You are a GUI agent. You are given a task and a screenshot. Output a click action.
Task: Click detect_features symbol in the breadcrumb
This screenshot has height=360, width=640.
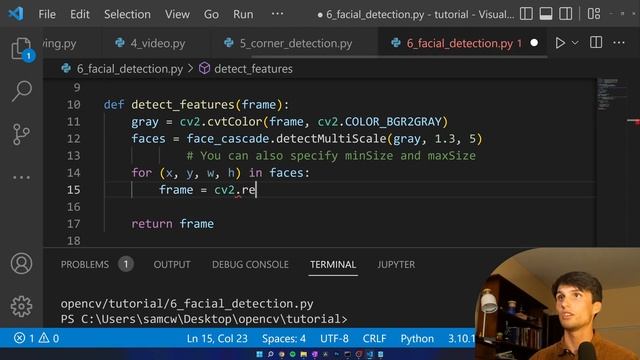[x=253, y=69]
